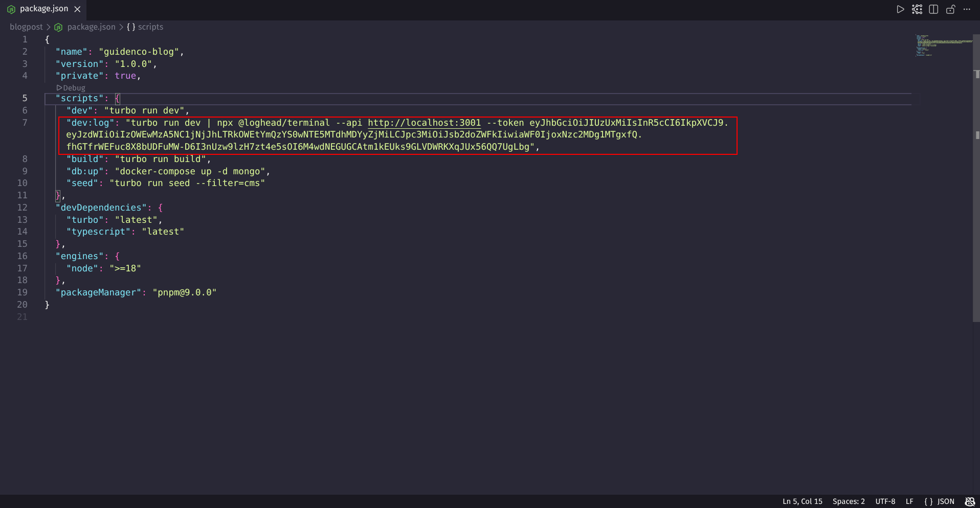Place cursor on "guidenco-blog" value
The width and height of the screenshot is (980, 508).
[x=139, y=52]
